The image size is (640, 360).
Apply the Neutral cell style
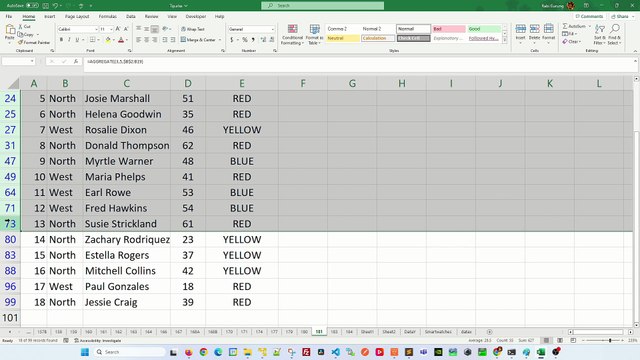coord(343,38)
